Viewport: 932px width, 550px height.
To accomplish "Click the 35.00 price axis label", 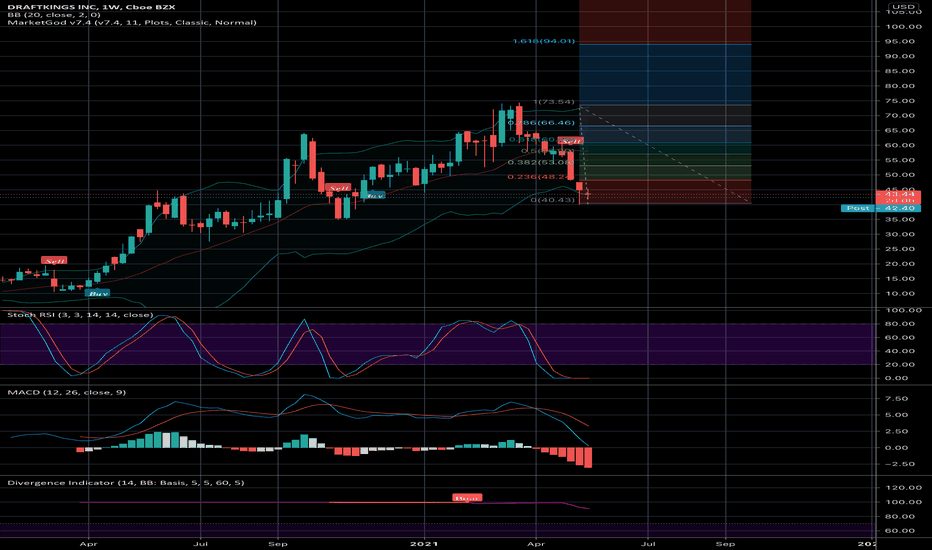I will 900,219.
